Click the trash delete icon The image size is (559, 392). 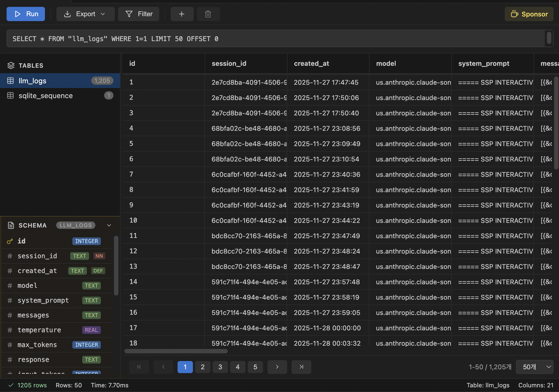pyautogui.click(x=208, y=14)
